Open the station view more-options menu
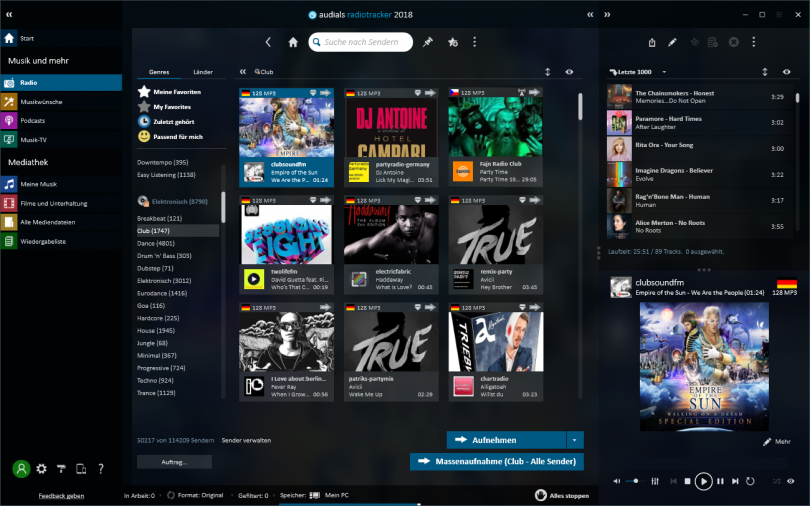The width and height of the screenshot is (810, 506). (x=474, y=42)
